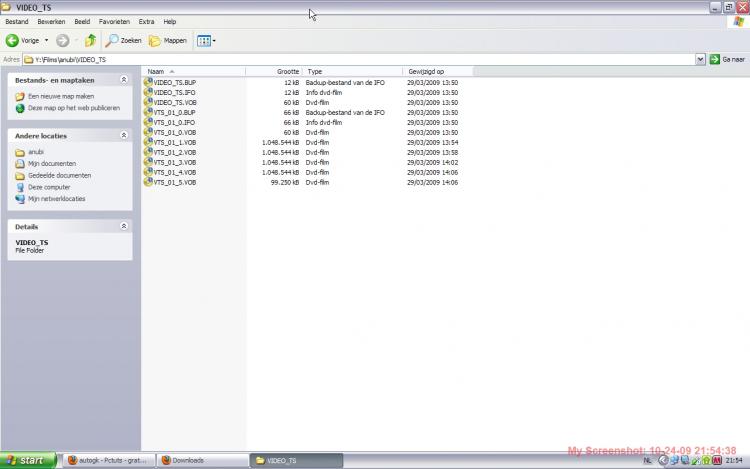Go back with the Vorige button
The image size is (750, 469).
[x=22, y=41]
